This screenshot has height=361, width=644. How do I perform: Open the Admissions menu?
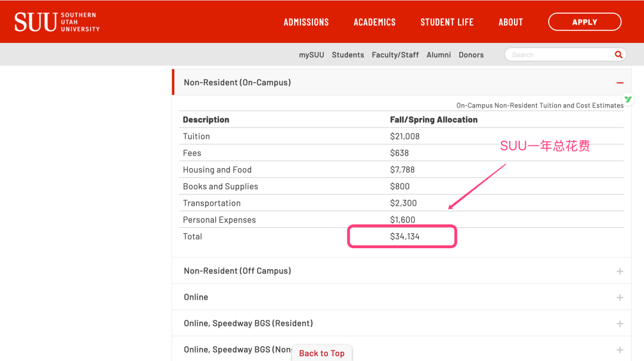(x=306, y=22)
